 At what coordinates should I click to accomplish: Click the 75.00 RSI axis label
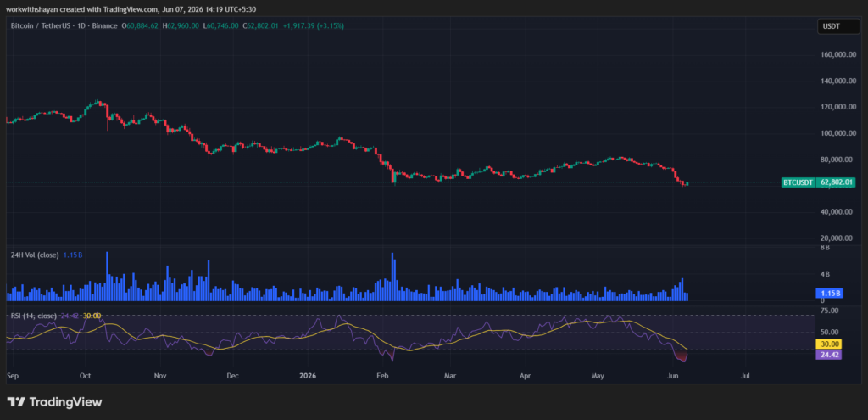pyautogui.click(x=829, y=311)
